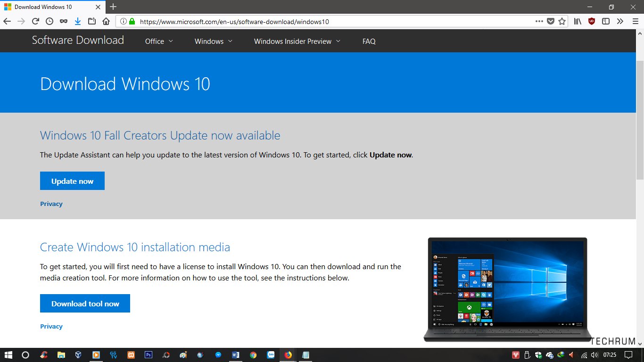The image size is (644, 362).
Task: Open Photoshop from the taskbar
Action: pos(148,355)
